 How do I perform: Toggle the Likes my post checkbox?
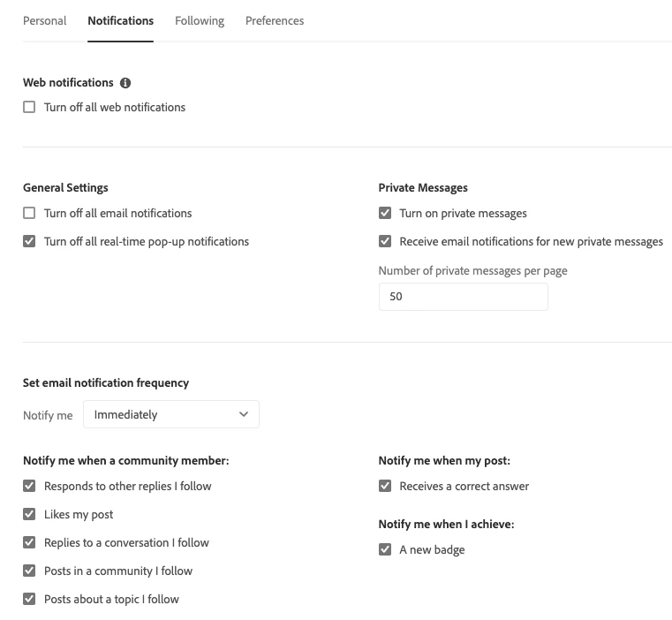point(30,514)
